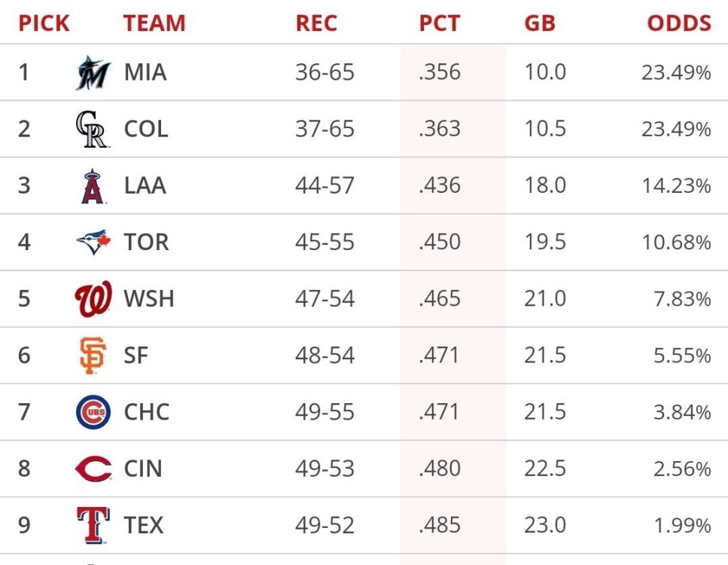Click the Cincinnati Reds C logo

(x=93, y=469)
